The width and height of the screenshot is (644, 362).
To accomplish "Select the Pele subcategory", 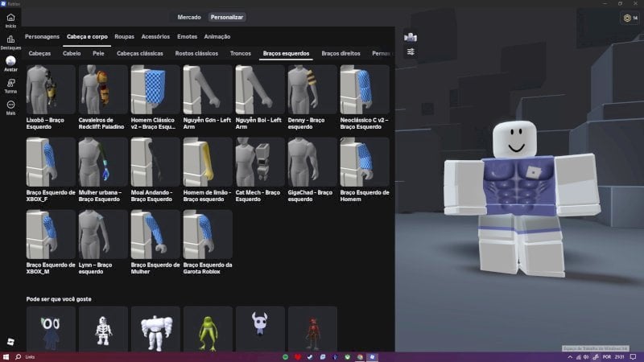I will pos(98,53).
